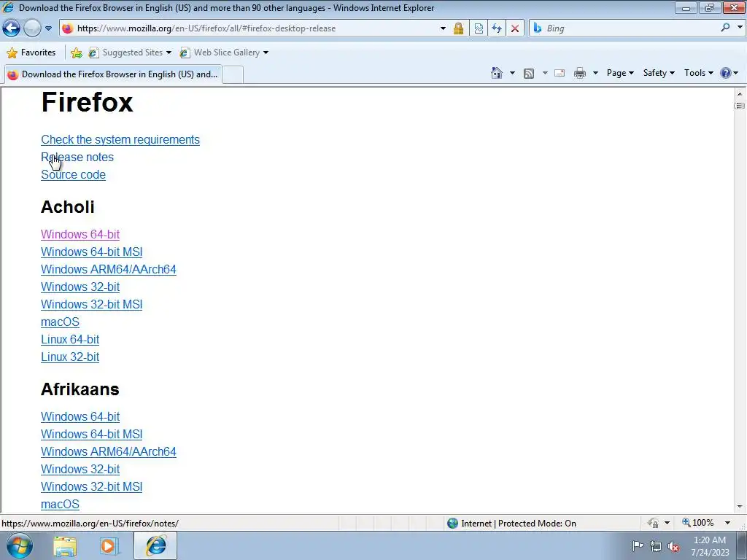Click the Forward navigation button
Screen dimensions: 747x560
[x=32, y=28]
